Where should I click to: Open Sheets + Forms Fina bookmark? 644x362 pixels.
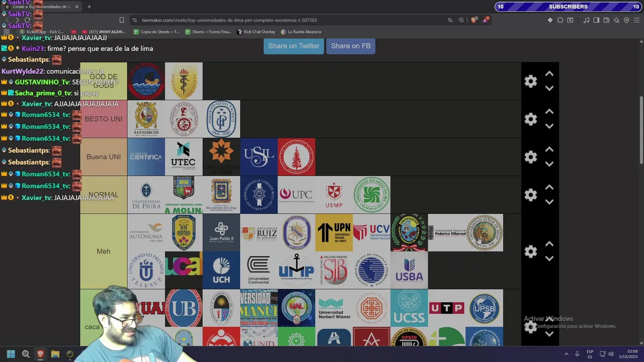208,32
